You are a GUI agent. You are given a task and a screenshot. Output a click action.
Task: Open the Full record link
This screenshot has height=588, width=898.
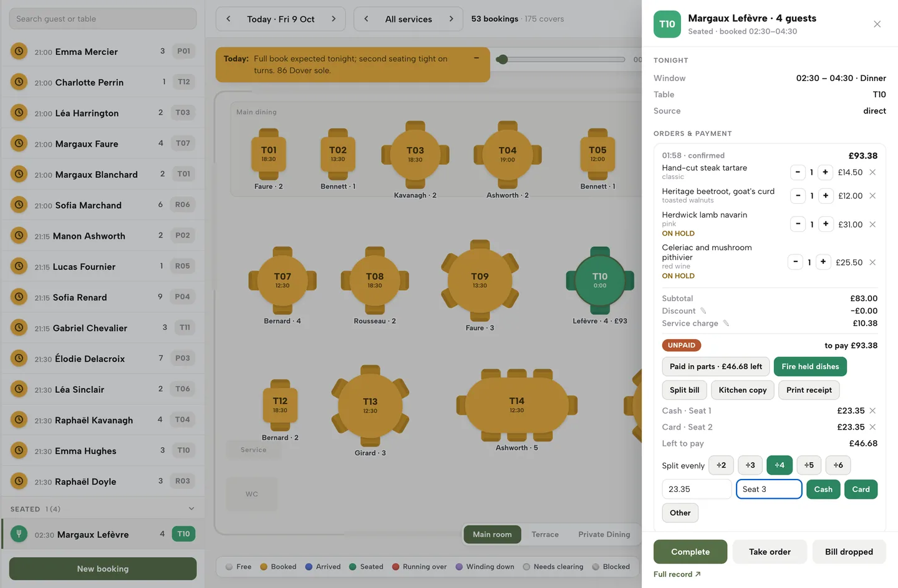click(x=677, y=574)
